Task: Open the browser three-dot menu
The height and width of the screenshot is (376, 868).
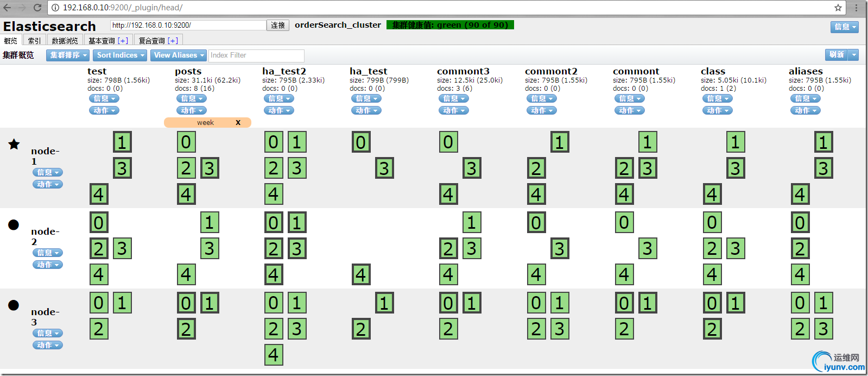Action: pos(856,8)
